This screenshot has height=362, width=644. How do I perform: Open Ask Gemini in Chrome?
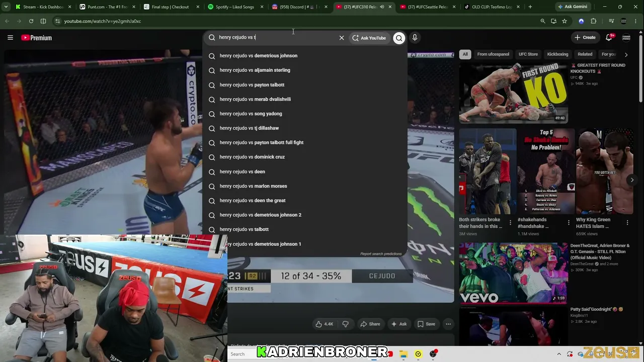click(x=573, y=7)
